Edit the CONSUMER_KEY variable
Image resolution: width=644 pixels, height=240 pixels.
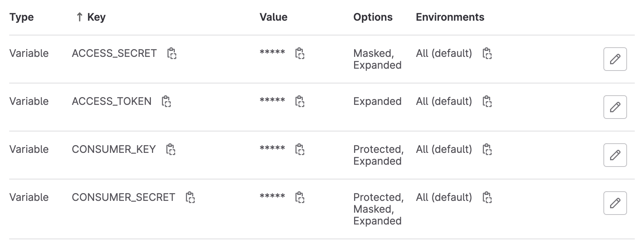[x=615, y=155]
